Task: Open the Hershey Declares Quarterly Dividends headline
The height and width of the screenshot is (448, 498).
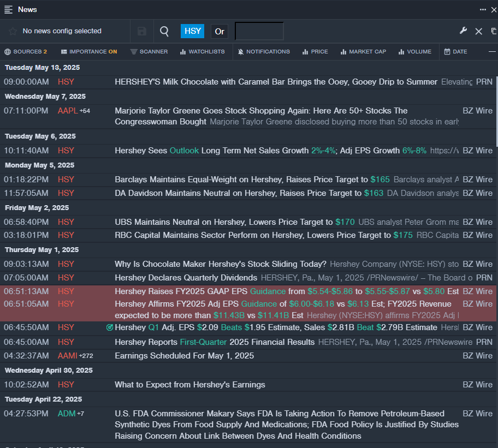Action: pos(186,278)
